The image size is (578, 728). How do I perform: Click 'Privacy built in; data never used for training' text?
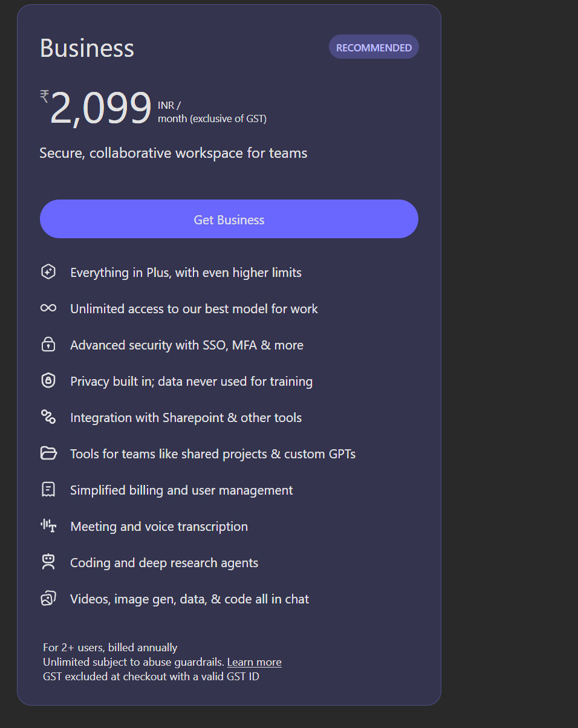(191, 382)
